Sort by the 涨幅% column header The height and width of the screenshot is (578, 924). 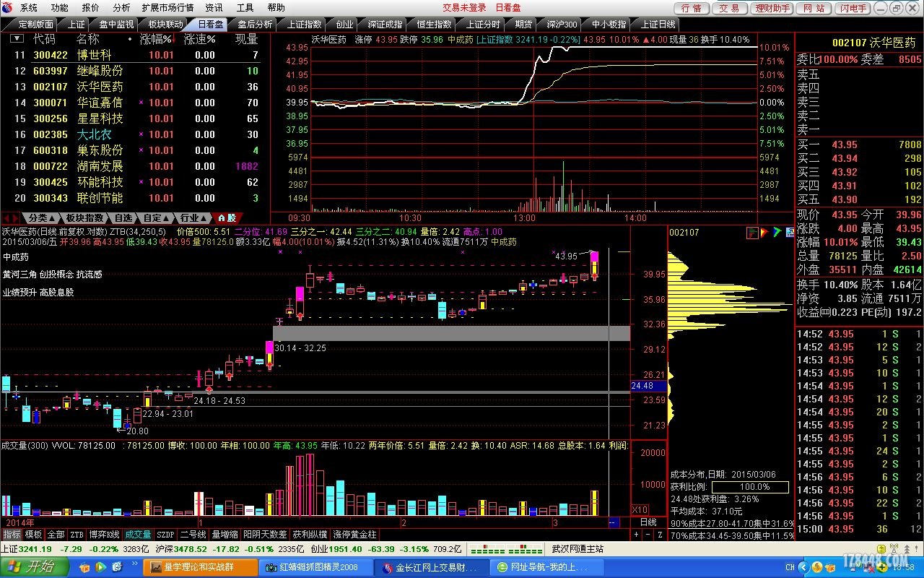pyautogui.click(x=157, y=39)
